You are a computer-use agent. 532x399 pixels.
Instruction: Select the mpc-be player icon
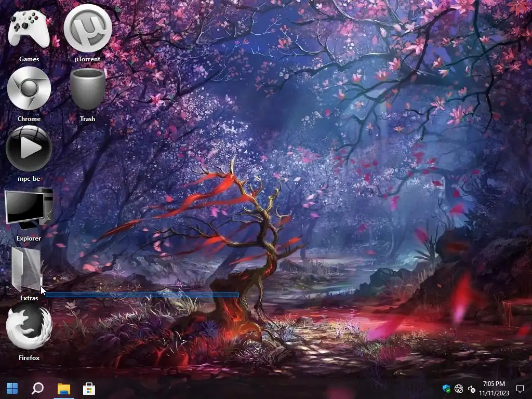[x=29, y=148]
